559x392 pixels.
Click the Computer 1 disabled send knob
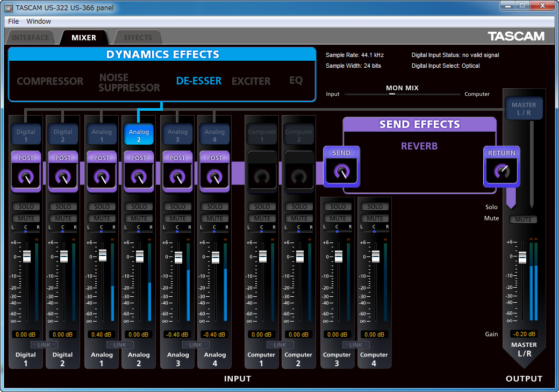coord(262,176)
